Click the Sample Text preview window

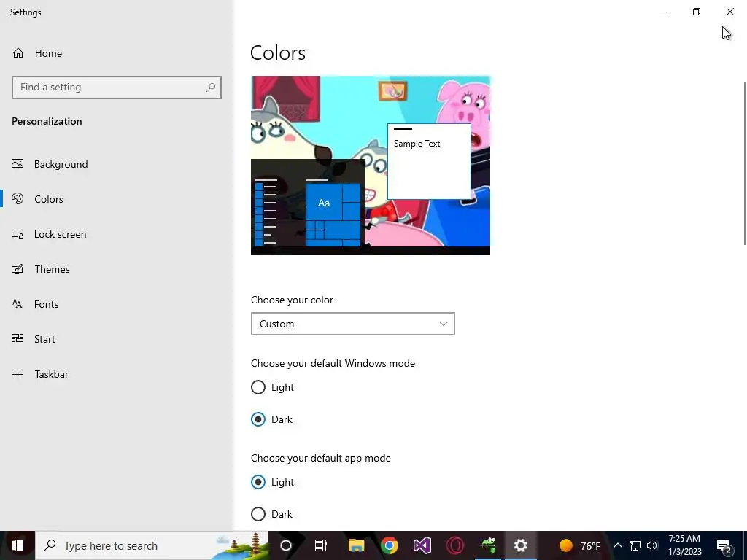coord(429,161)
